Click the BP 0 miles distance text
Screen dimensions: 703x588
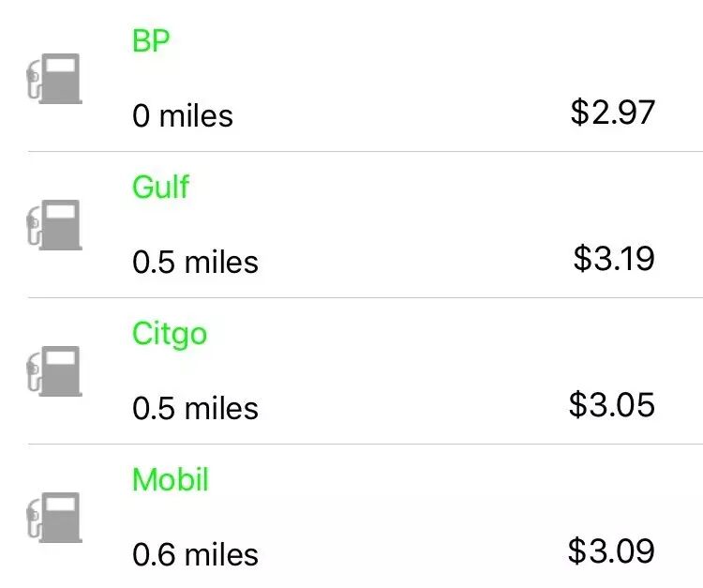[x=183, y=116]
